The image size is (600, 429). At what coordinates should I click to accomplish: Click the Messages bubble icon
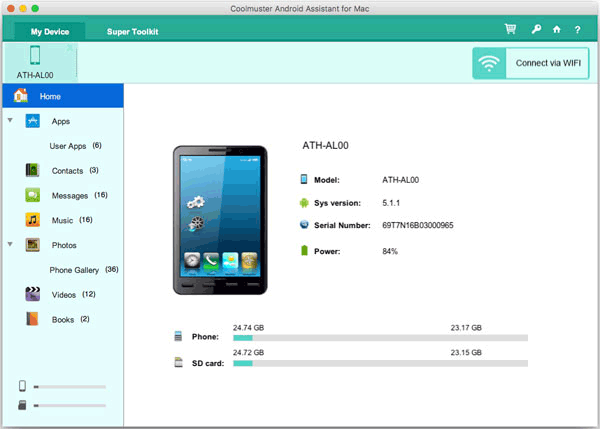(x=33, y=195)
